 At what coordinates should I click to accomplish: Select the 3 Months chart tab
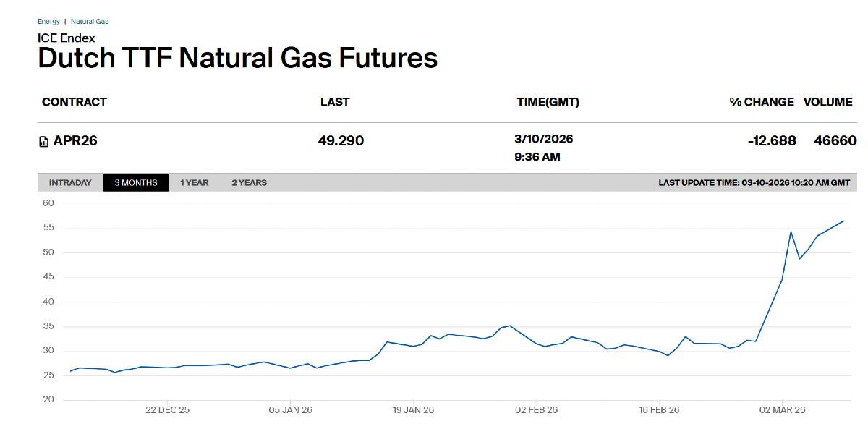tap(136, 183)
